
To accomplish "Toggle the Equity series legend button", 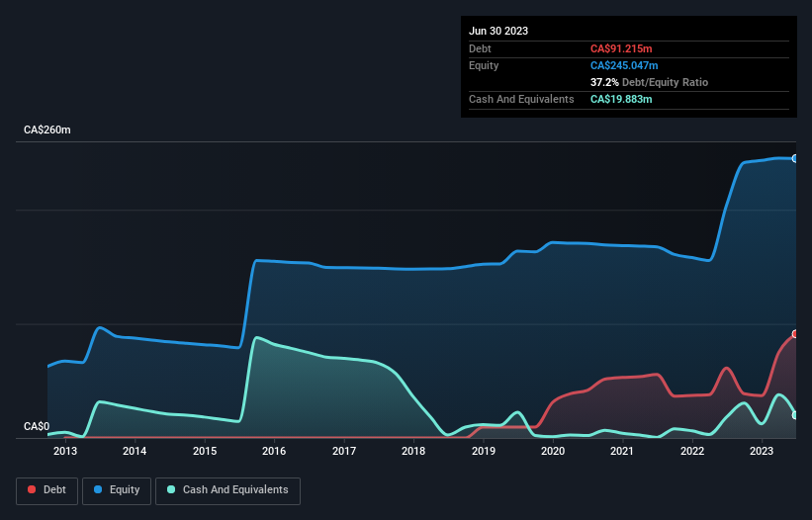I will (x=117, y=490).
